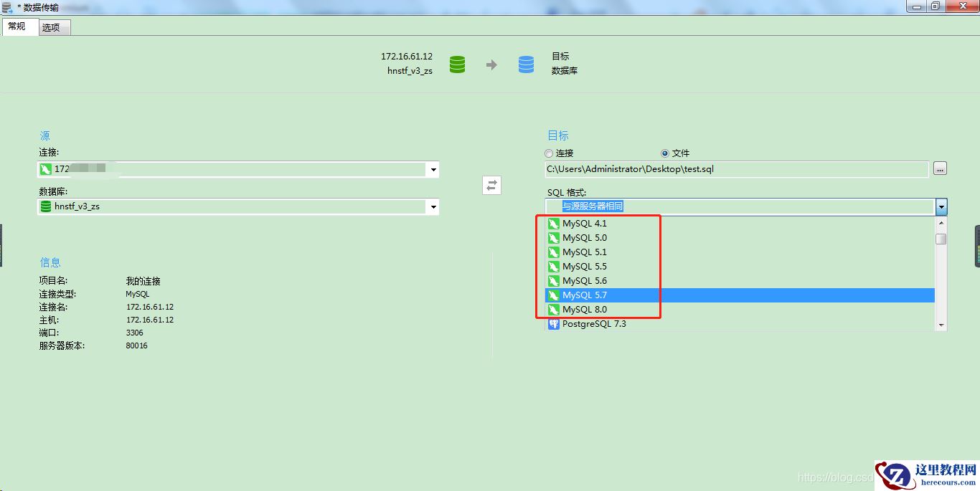Click the MySQL 8.0 dolphin icon

click(x=553, y=310)
